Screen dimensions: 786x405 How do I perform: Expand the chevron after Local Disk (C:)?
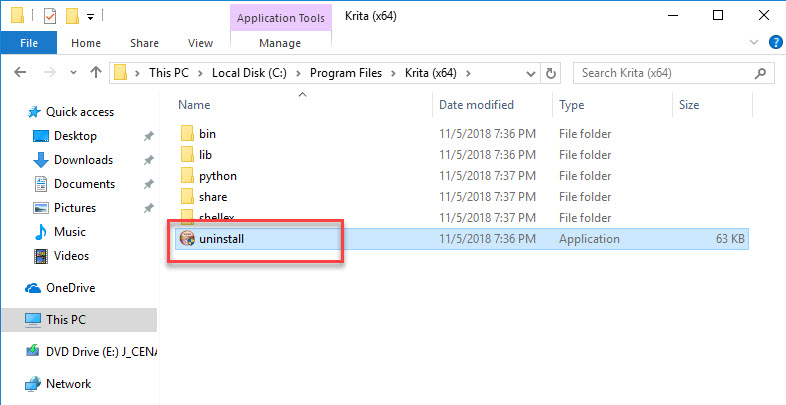pos(298,74)
